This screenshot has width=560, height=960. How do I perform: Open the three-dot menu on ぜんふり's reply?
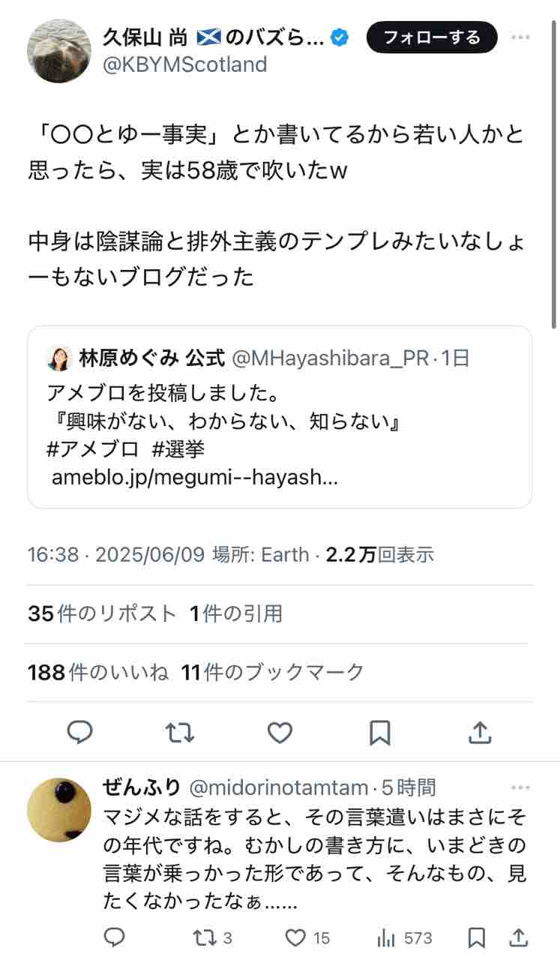click(521, 787)
